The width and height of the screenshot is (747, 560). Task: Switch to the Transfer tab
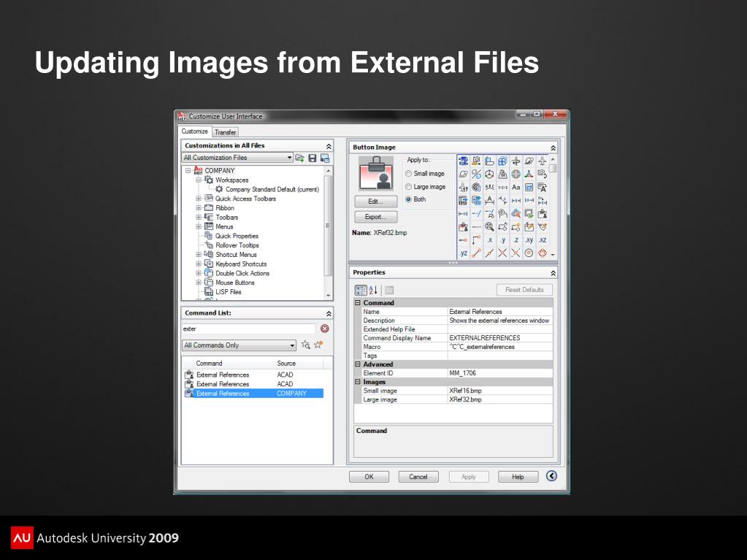(x=226, y=132)
